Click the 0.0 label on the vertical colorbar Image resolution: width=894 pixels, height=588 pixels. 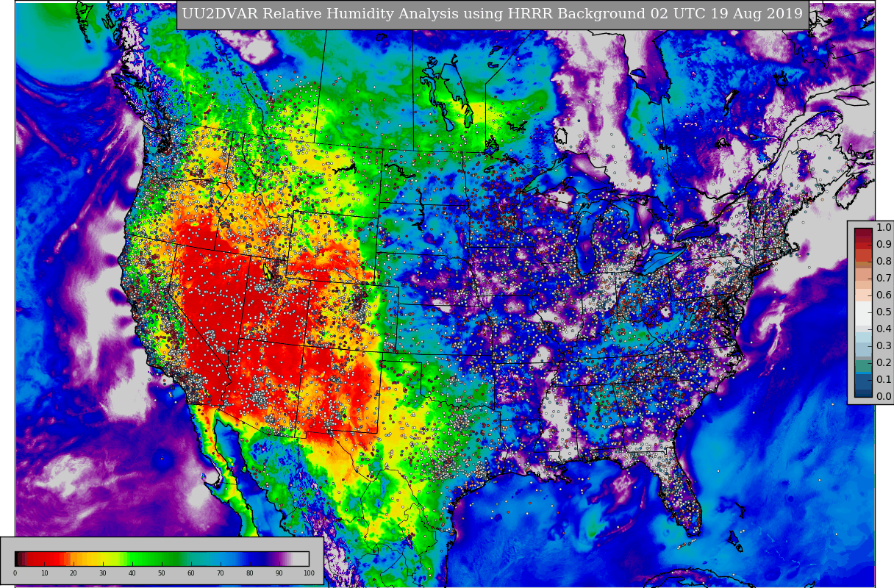pyautogui.click(x=884, y=397)
